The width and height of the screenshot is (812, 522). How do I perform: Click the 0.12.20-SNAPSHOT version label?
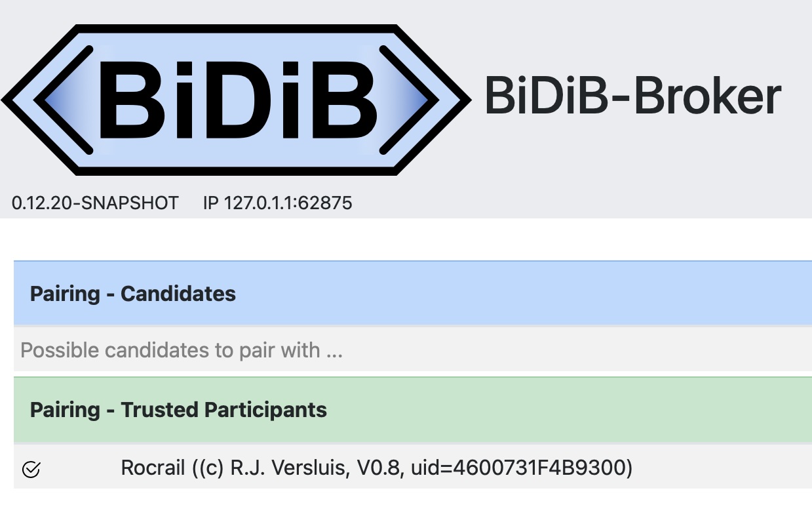coord(95,203)
